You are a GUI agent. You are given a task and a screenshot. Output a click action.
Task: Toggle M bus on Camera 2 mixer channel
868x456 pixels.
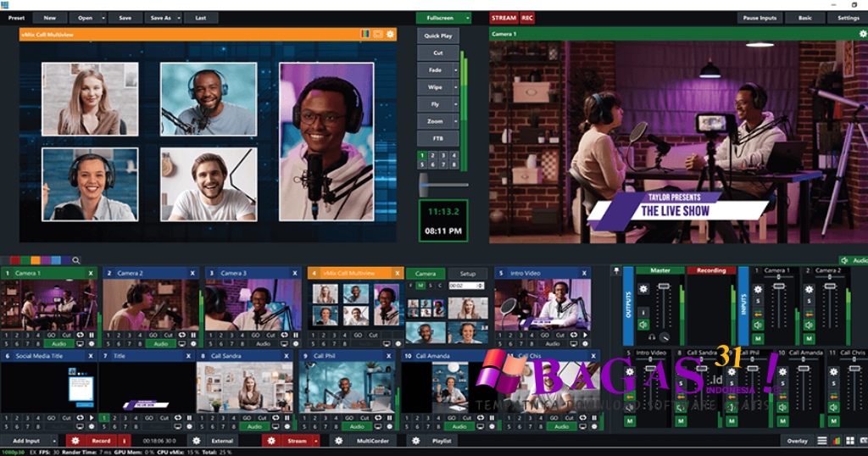(809, 338)
